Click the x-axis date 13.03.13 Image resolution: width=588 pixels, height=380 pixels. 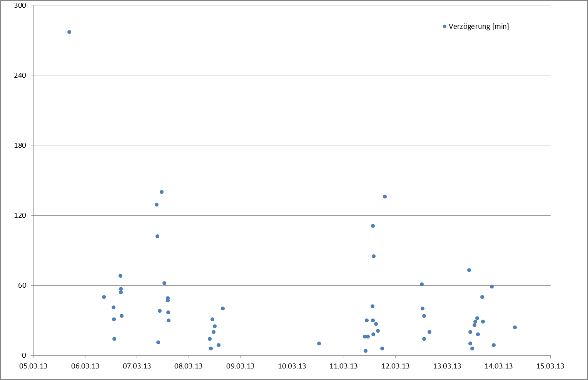click(447, 366)
